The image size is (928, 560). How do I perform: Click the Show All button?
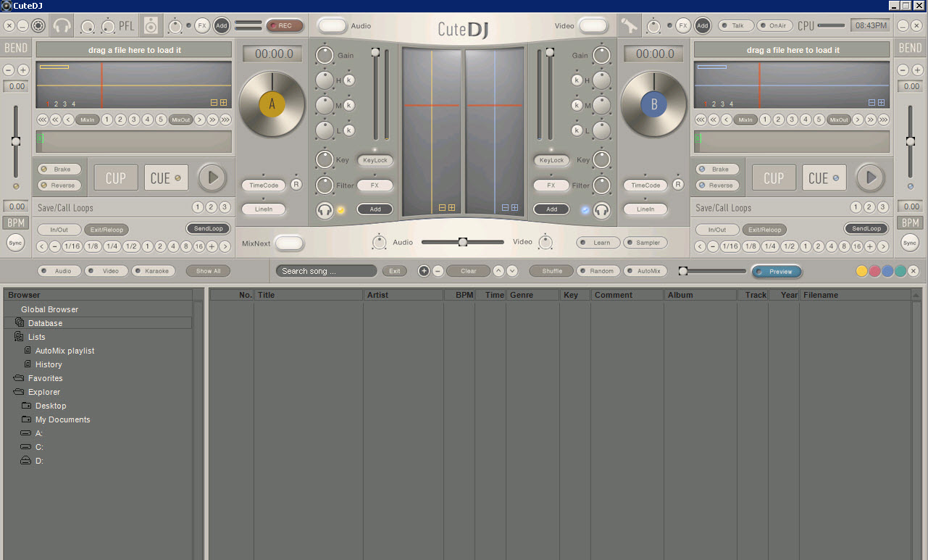tap(208, 271)
